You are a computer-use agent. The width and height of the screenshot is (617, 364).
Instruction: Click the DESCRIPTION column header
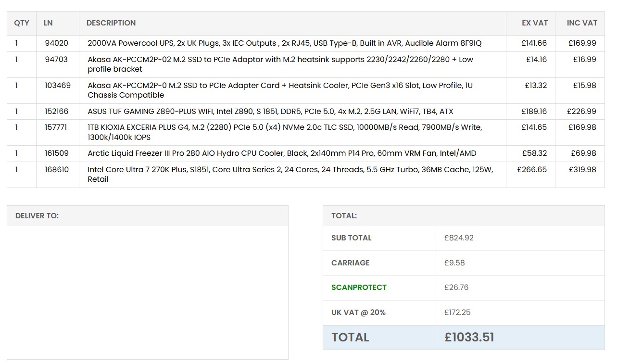(111, 23)
